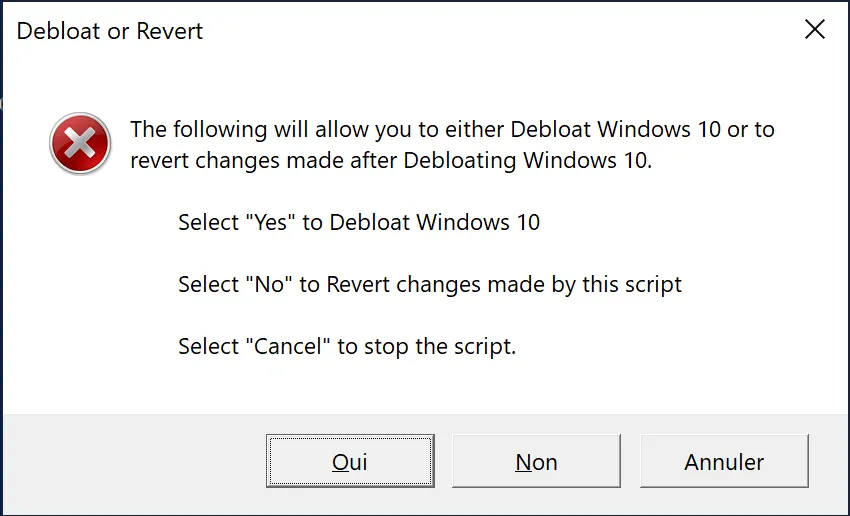Click the line starting "The following will allow"
Viewport: 850px width, 516px height.
pyautogui.click(x=452, y=130)
